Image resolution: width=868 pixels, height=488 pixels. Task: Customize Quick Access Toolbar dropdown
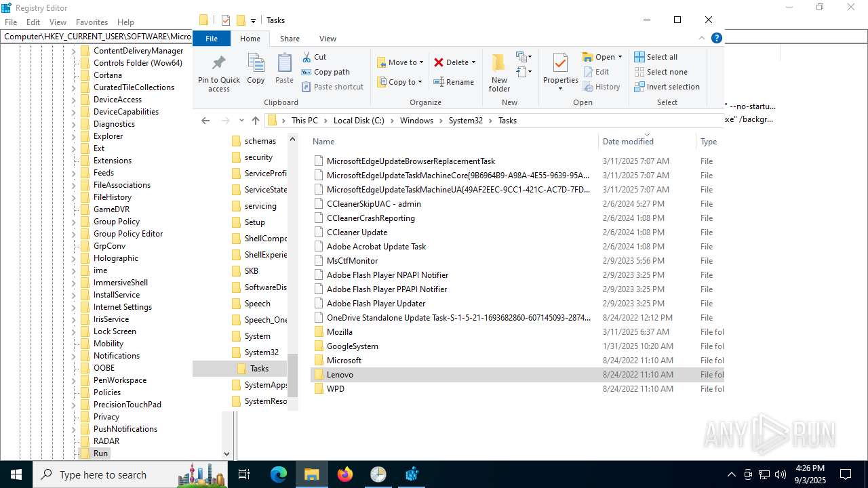click(253, 21)
